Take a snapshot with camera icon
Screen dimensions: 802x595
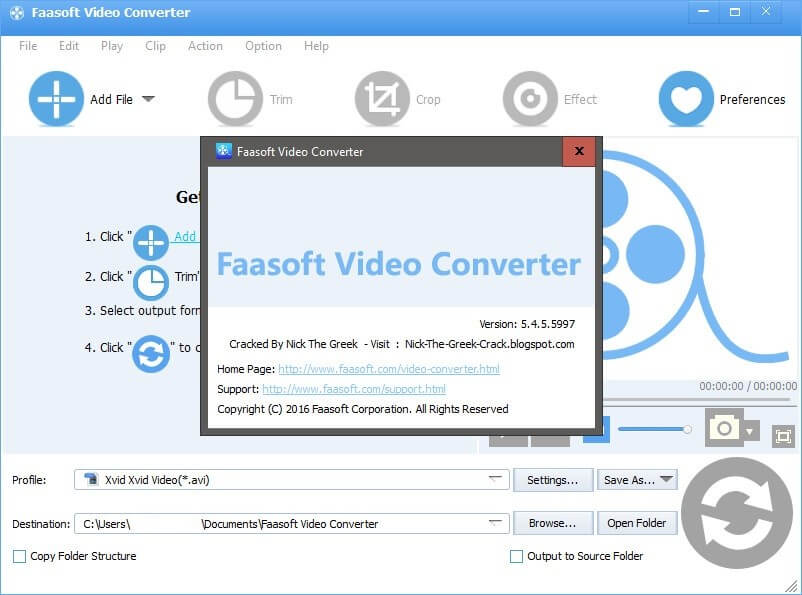coord(723,429)
